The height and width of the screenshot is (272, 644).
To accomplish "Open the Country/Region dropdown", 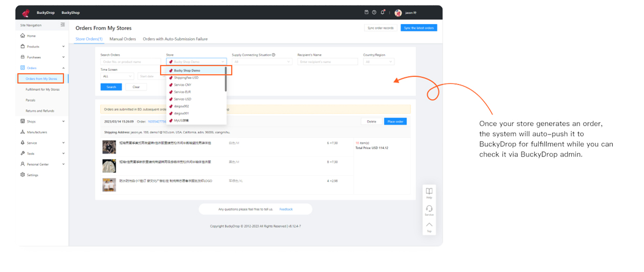I will 379,61.
